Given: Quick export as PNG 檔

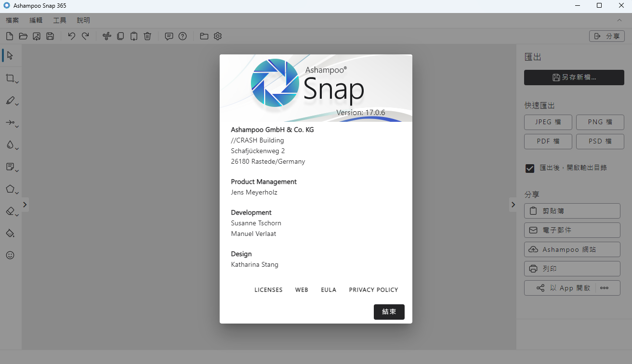Looking at the screenshot, I should click(x=600, y=122).
